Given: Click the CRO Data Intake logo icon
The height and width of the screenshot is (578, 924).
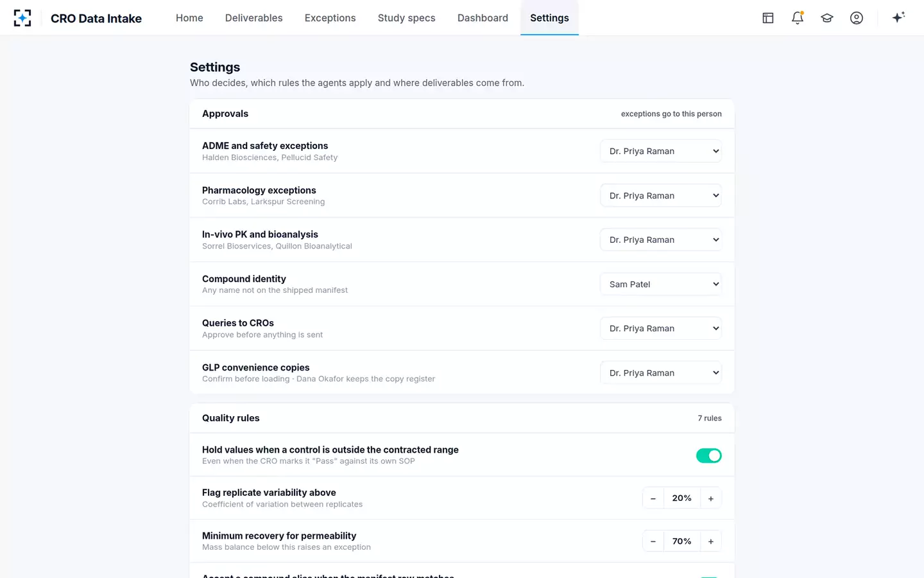Looking at the screenshot, I should 22,18.
